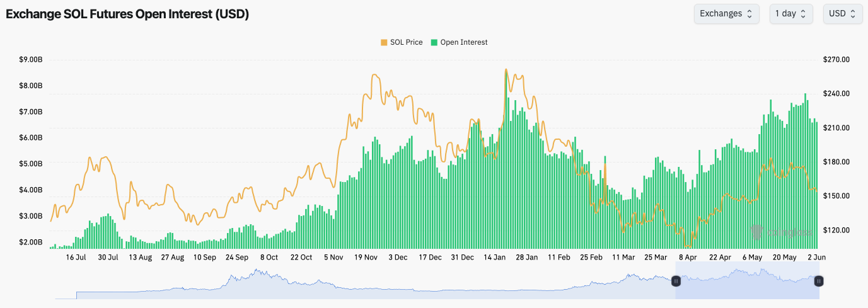This screenshot has height=308, width=868.
Task: Click the '14 Jan' x-axis date label
Action: (x=495, y=258)
